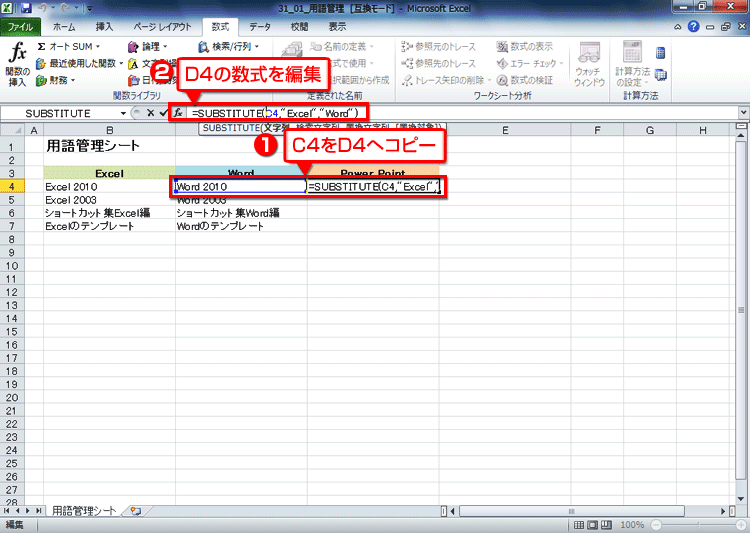Open the Logical (論理) functions menu
The height and width of the screenshot is (533, 750).
(x=147, y=46)
